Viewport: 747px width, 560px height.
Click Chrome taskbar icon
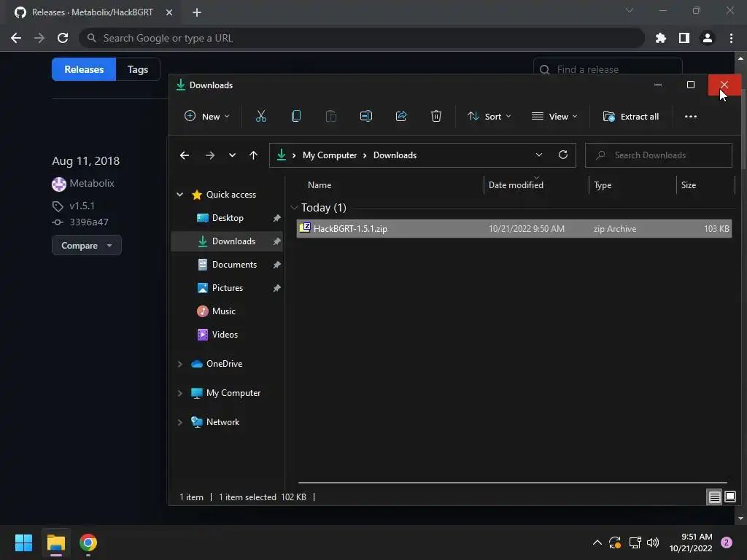click(x=88, y=542)
